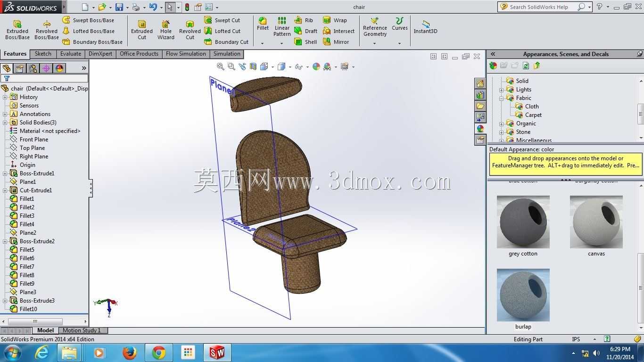Select Plane2 in feature tree
Screen dimensions: 644x362
point(23,233)
